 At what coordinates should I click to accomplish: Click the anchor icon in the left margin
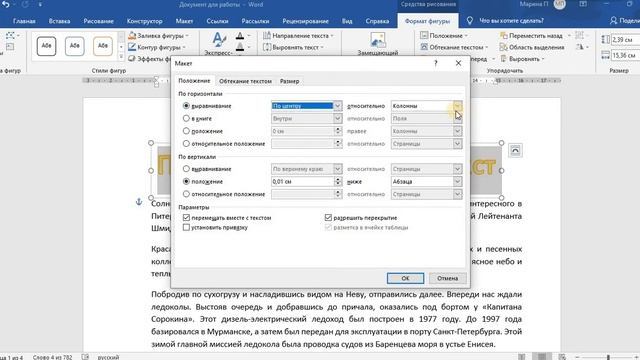[x=139, y=202]
